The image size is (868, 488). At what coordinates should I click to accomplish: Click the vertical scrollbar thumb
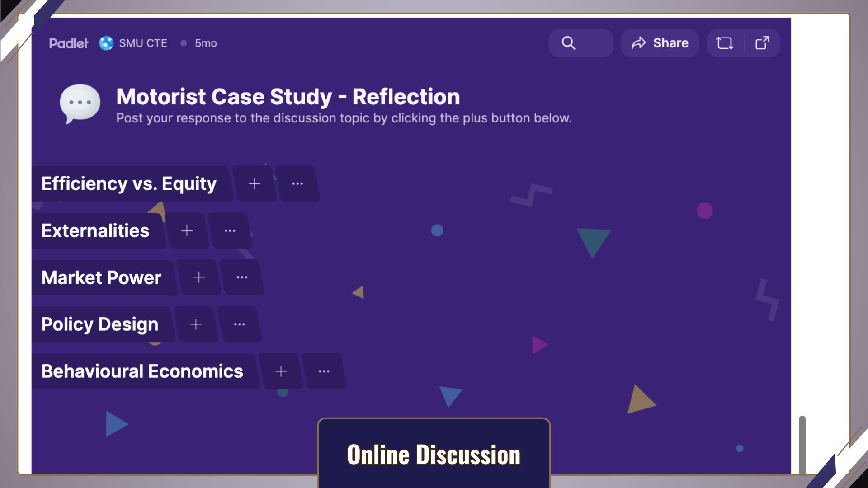click(x=802, y=445)
